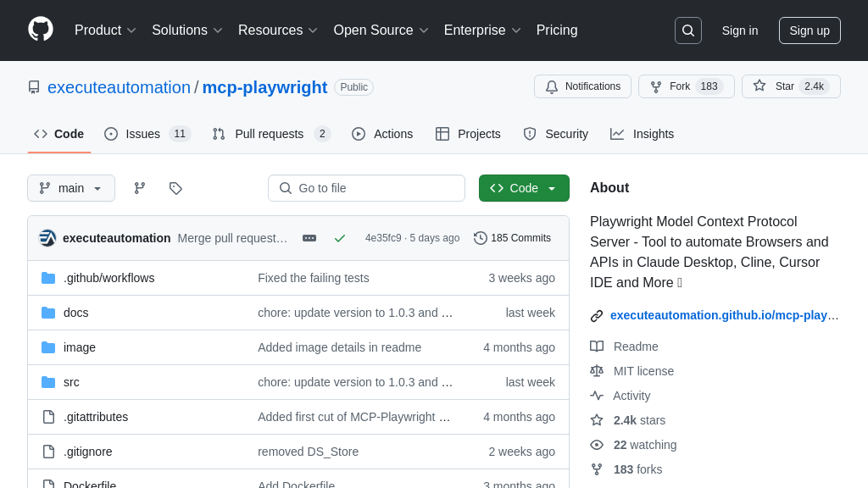Open the 185 Commits history

pos(512,238)
